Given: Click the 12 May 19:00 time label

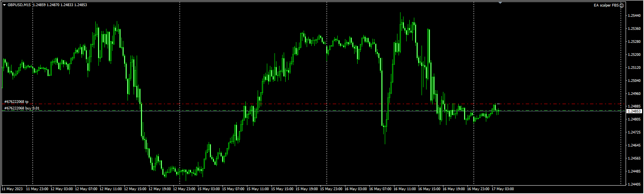Looking at the screenshot, I should click(x=160, y=189).
